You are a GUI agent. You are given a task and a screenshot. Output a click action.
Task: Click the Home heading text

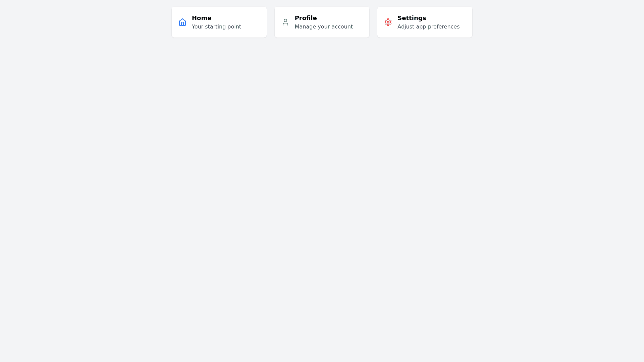tap(202, 18)
